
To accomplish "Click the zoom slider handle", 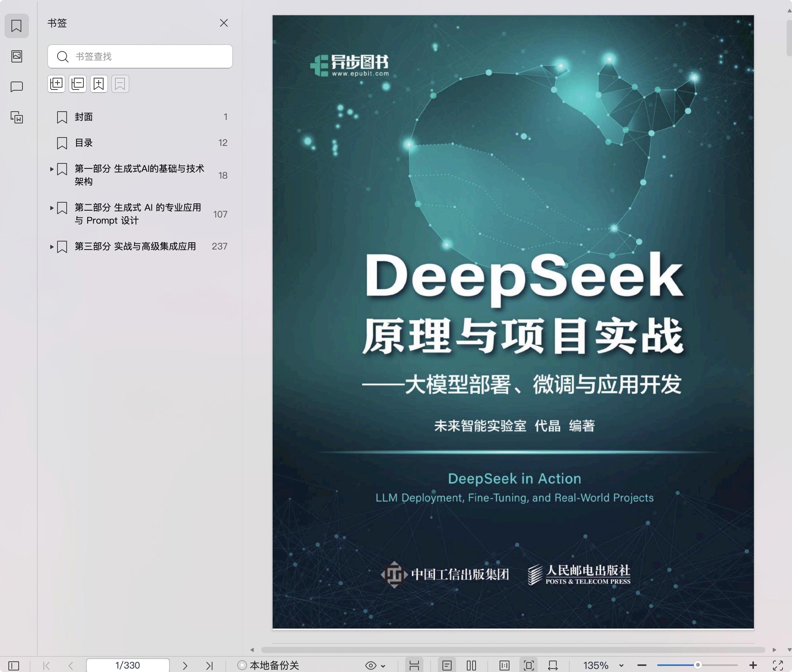I will point(698,665).
